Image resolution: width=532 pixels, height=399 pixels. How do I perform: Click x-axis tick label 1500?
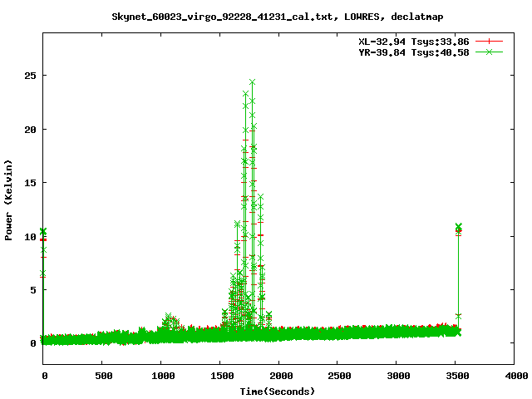pos(222,376)
